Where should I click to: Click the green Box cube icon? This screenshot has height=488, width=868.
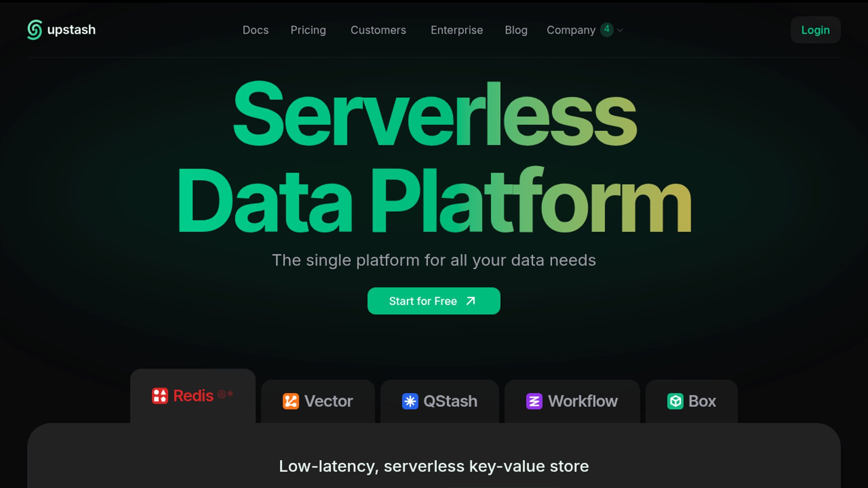tap(675, 401)
